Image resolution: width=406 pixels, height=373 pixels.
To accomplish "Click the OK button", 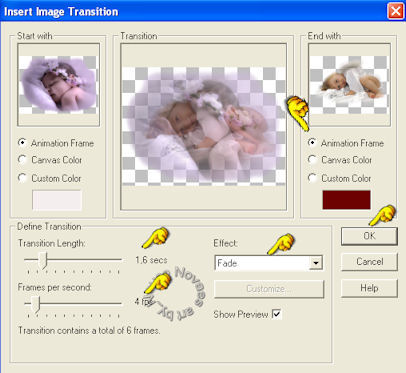I will point(369,236).
